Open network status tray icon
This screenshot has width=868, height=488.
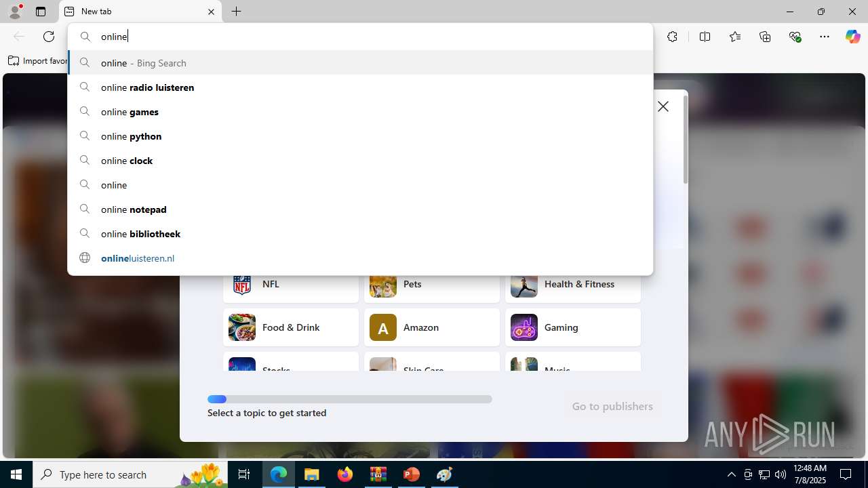pos(764,474)
